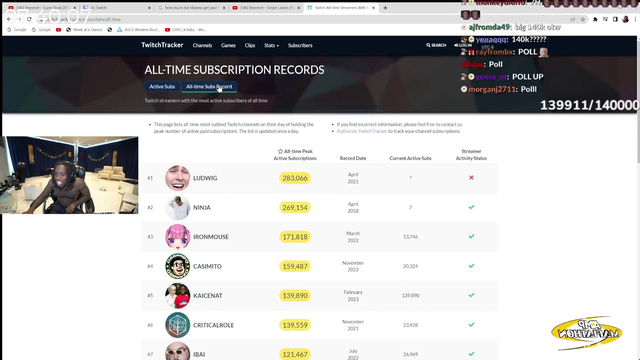Click Ninja's green check status icon
Viewport: 640px width, 360px height.
(x=471, y=207)
